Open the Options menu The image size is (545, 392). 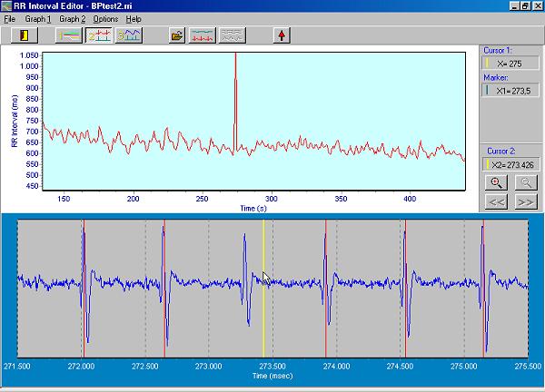pos(105,18)
